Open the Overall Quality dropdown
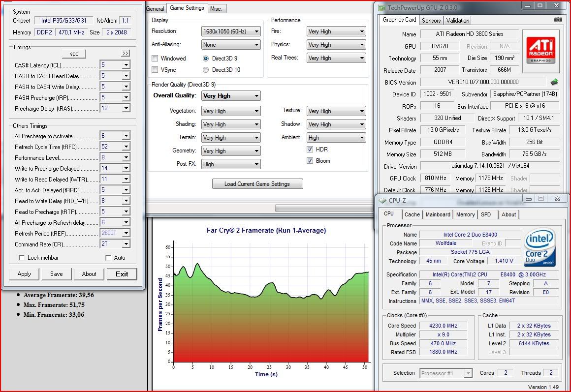Viewport: 571px width, 392px height. pos(231,96)
